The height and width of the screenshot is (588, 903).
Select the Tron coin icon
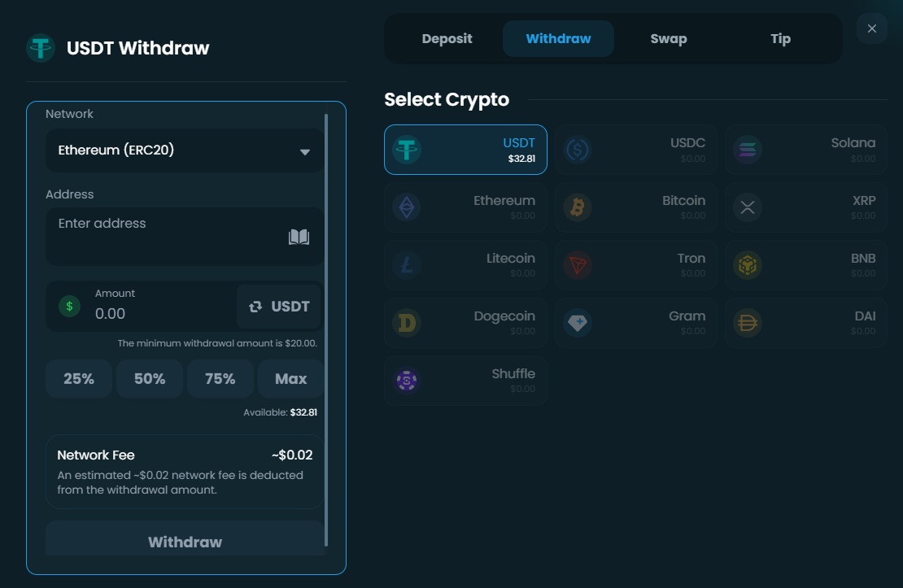[x=577, y=265]
